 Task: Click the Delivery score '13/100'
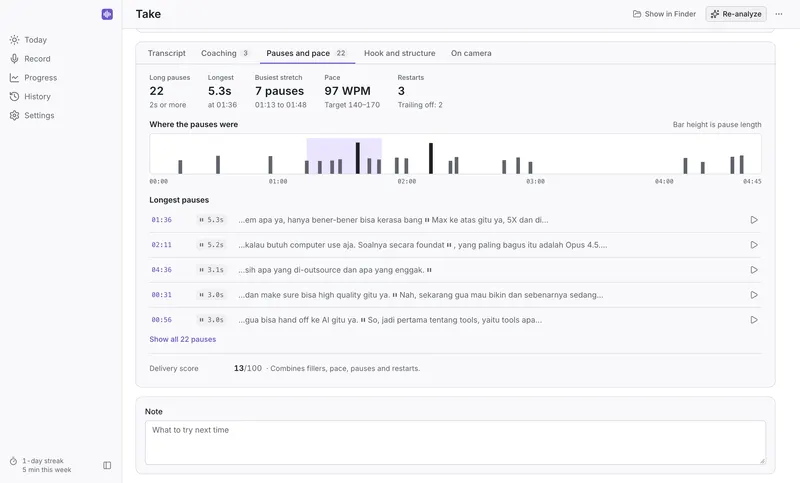pyautogui.click(x=247, y=368)
